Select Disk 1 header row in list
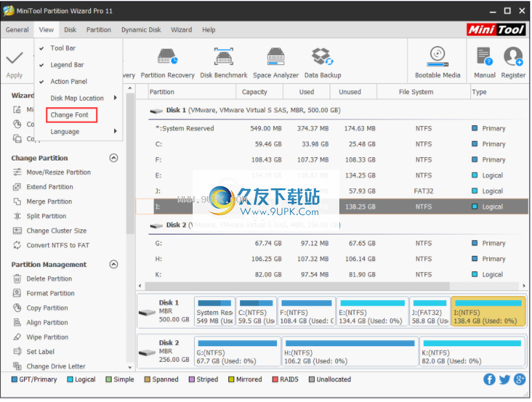Screen dimensions: 532x402 pos(338,110)
